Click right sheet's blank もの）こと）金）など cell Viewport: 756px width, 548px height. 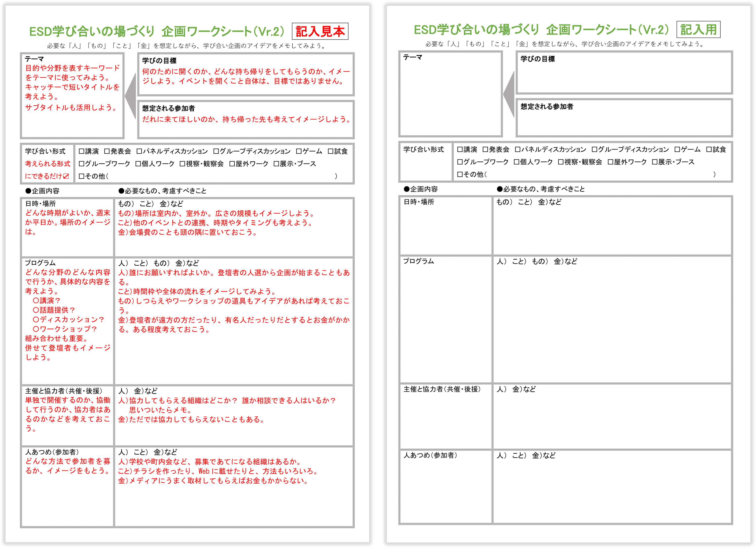pos(612,226)
